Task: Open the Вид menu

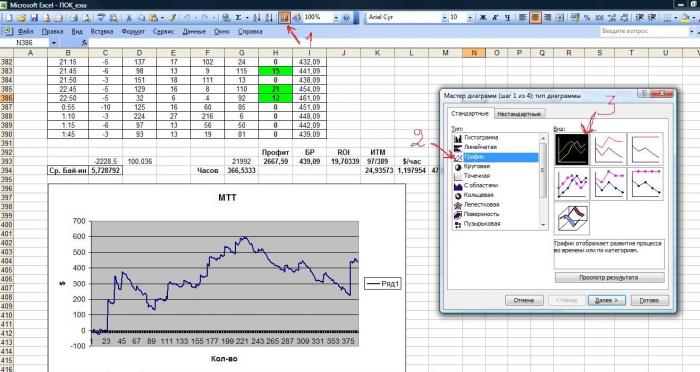Action: [x=77, y=32]
